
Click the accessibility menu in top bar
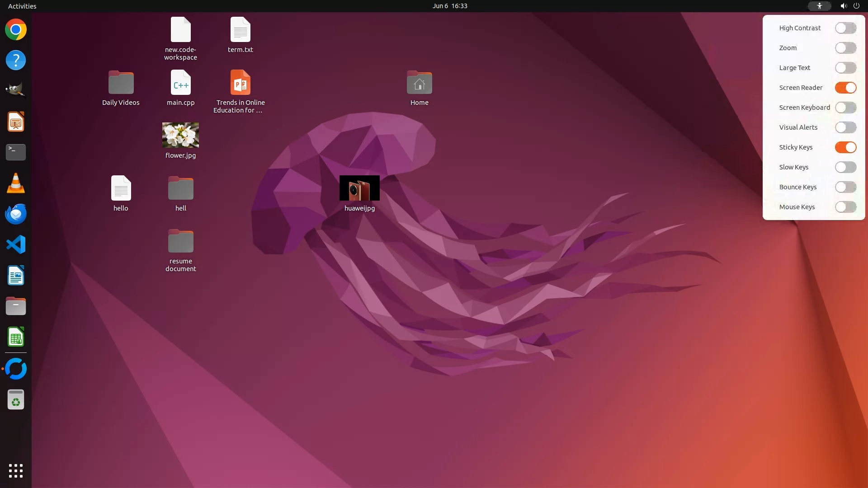tap(819, 6)
